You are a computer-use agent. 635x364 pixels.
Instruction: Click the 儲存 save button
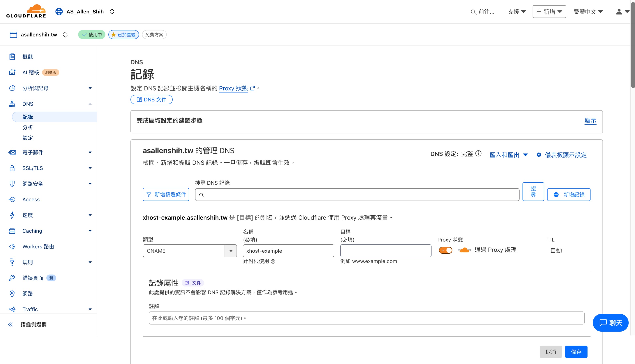(576, 352)
